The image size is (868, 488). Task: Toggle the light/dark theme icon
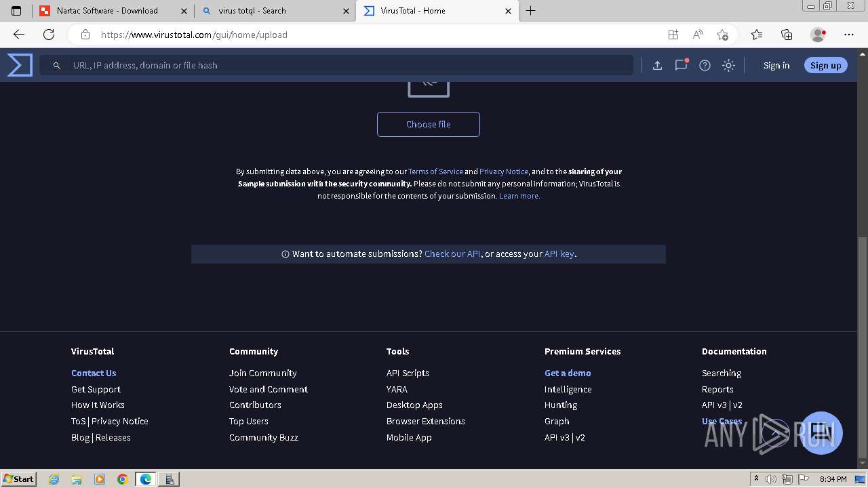pos(728,65)
